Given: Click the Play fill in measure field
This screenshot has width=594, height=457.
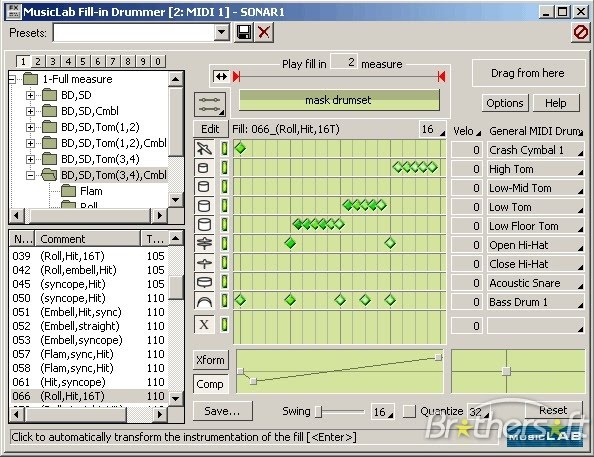Looking at the screenshot, I should pyautogui.click(x=344, y=62).
